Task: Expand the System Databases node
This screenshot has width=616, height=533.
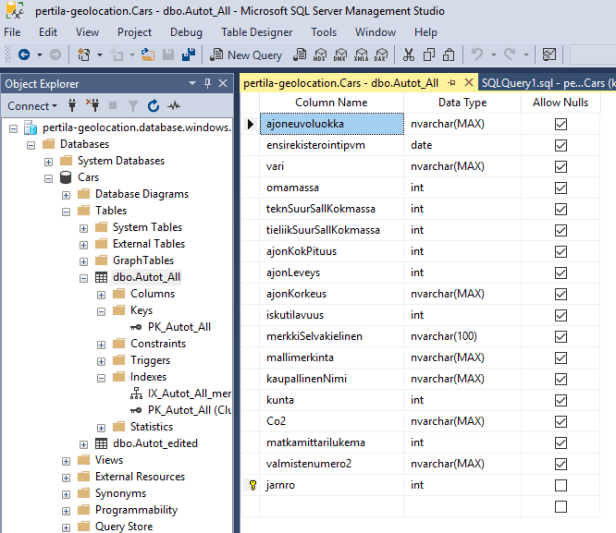Action: (48, 162)
